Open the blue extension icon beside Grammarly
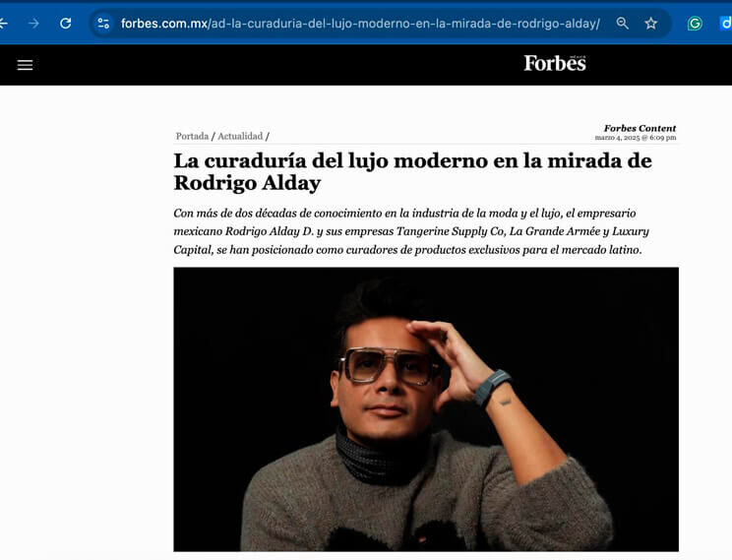The width and height of the screenshot is (732, 560). click(x=726, y=24)
